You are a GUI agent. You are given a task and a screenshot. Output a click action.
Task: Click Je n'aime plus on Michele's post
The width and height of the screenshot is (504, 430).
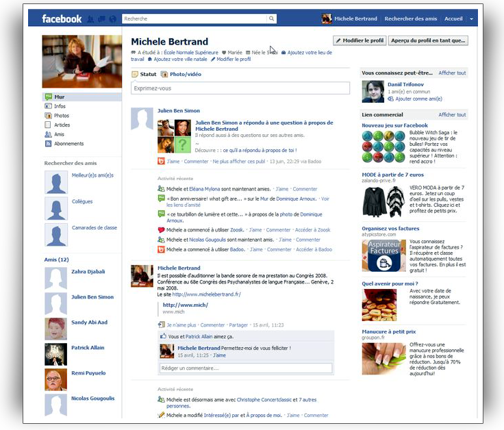181,325
